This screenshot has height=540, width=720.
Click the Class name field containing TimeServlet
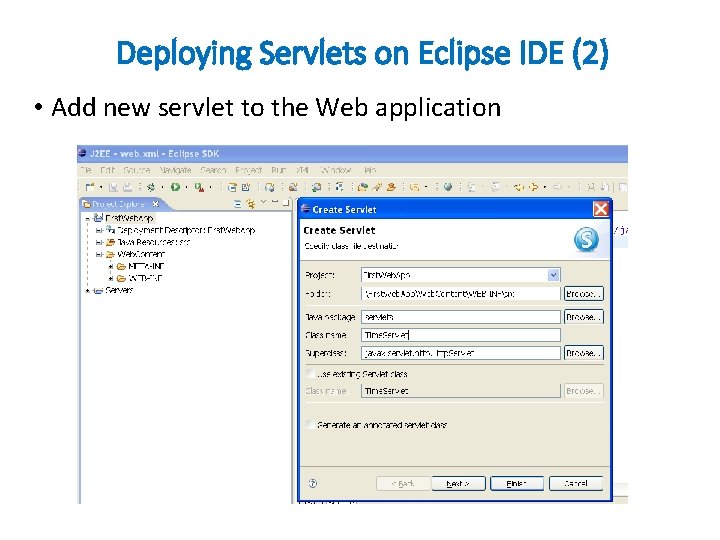(461, 335)
